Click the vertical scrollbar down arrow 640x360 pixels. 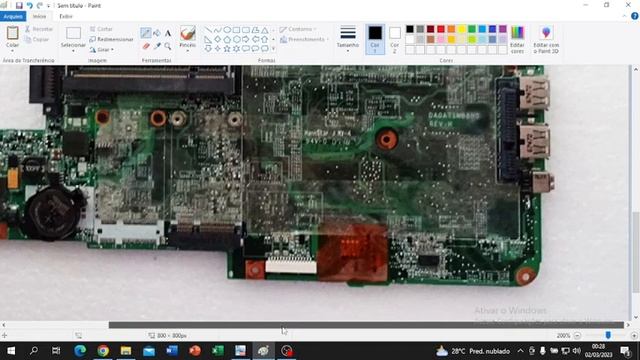pos(636,317)
